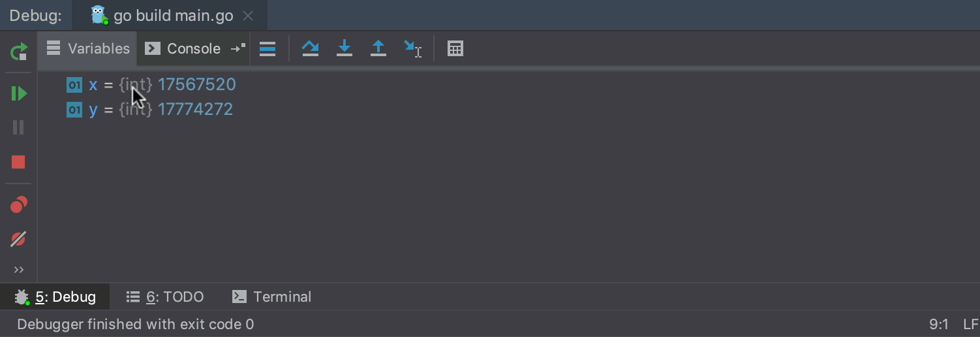
Task: Switch to the Variables tab
Action: pyautogui.click(x=88, y=49)
